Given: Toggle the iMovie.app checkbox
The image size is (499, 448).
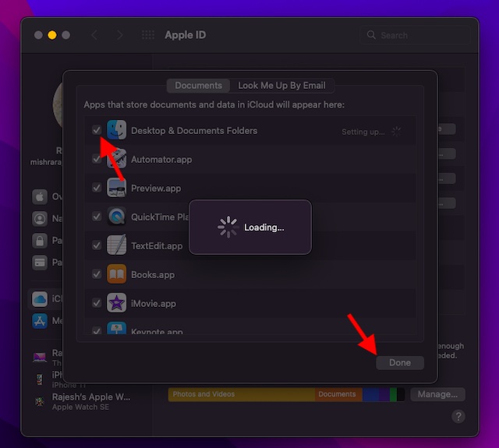Looking at the screenshot, I should pyautogui.click(x=97, y=303).
